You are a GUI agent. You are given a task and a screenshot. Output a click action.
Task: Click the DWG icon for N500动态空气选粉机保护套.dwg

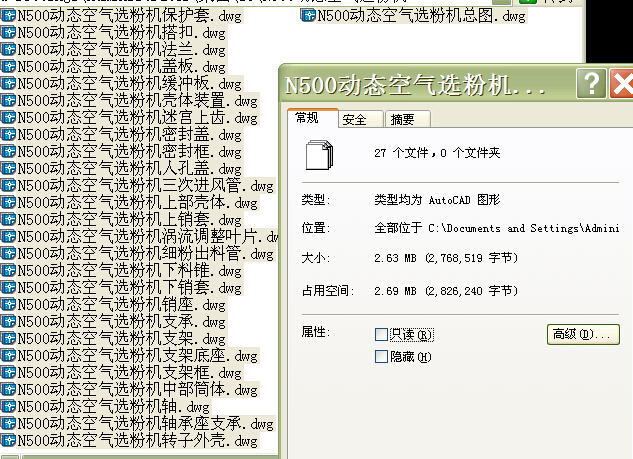point(8,15)
